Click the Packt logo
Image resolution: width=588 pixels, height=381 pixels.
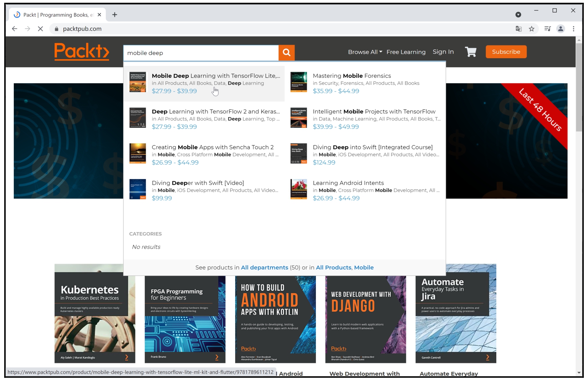click(x=82, y=52)
